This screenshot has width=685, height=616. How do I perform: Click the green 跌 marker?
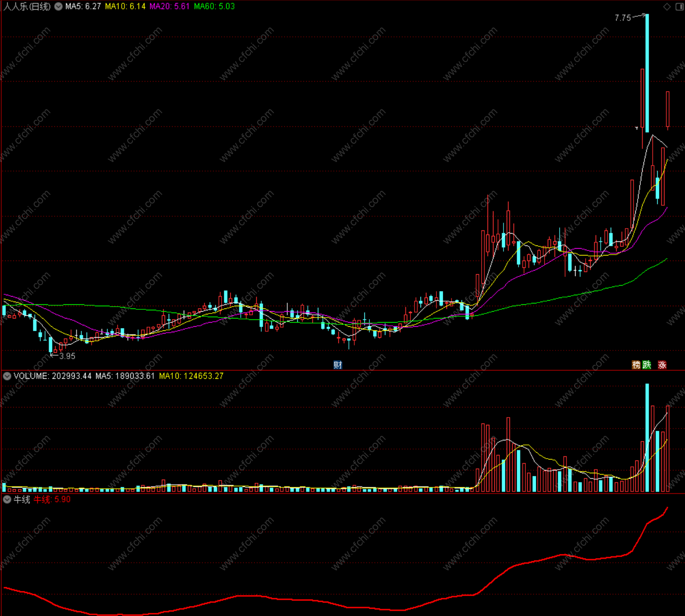pos(647,365)
